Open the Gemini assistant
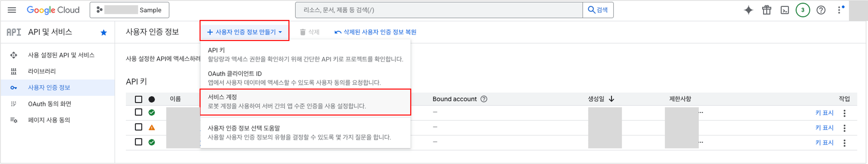The image size is (868, 164). click(x=749, y=10)
